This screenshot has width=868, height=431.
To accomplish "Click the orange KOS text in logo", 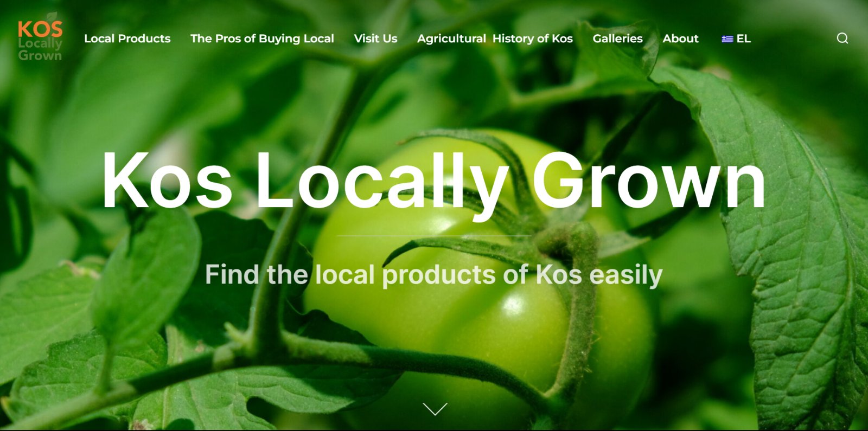I will click(40, 29).
